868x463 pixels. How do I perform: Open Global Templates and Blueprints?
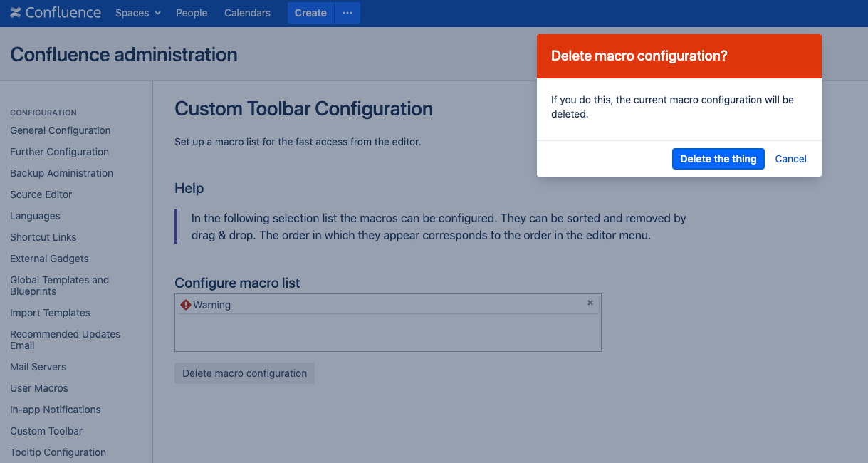coord(60,286)
